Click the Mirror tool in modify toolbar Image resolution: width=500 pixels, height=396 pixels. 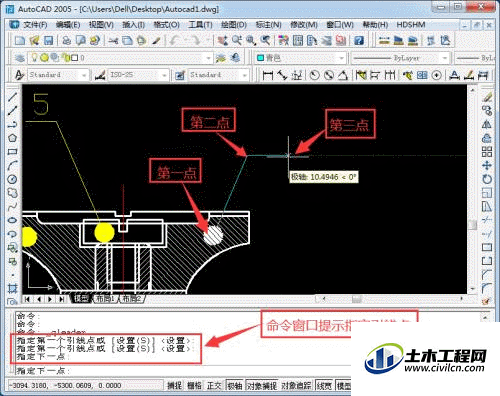click(x=487, y=124)
